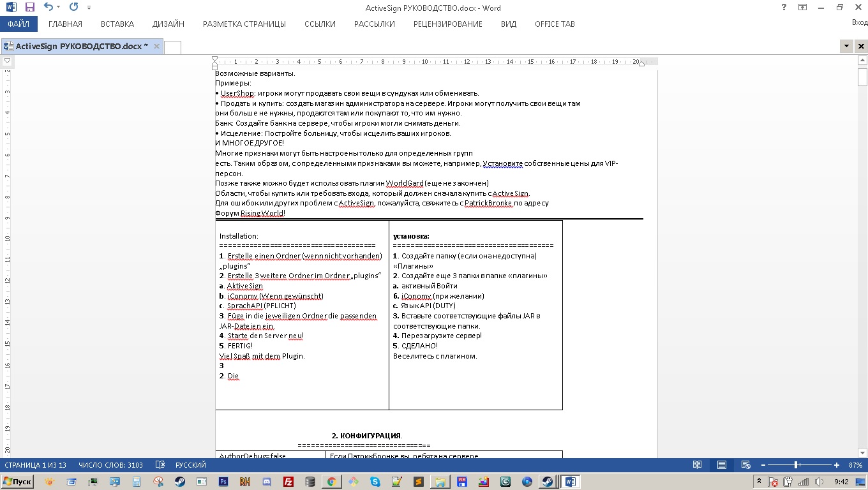Screen dimensions: 868x490
Task: Click the Redo icon in title bar
Action: click(x=73, y=8)
